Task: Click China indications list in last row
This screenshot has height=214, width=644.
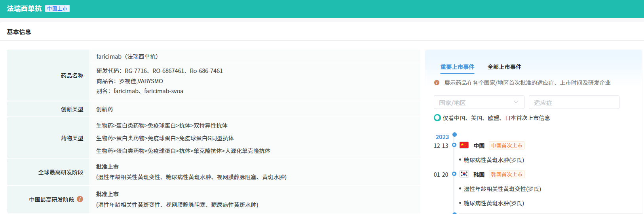Action: click(x=177, y=205)
